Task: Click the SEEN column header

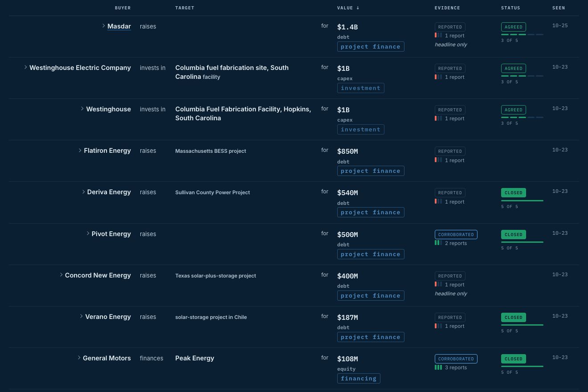Action: [559, 8]
